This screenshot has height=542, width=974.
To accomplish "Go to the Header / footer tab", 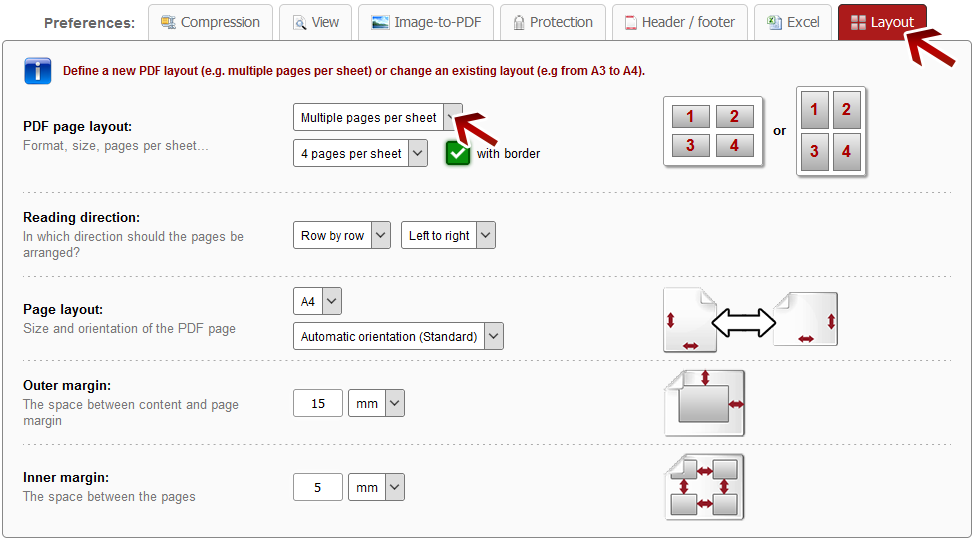I will point(680,22).
